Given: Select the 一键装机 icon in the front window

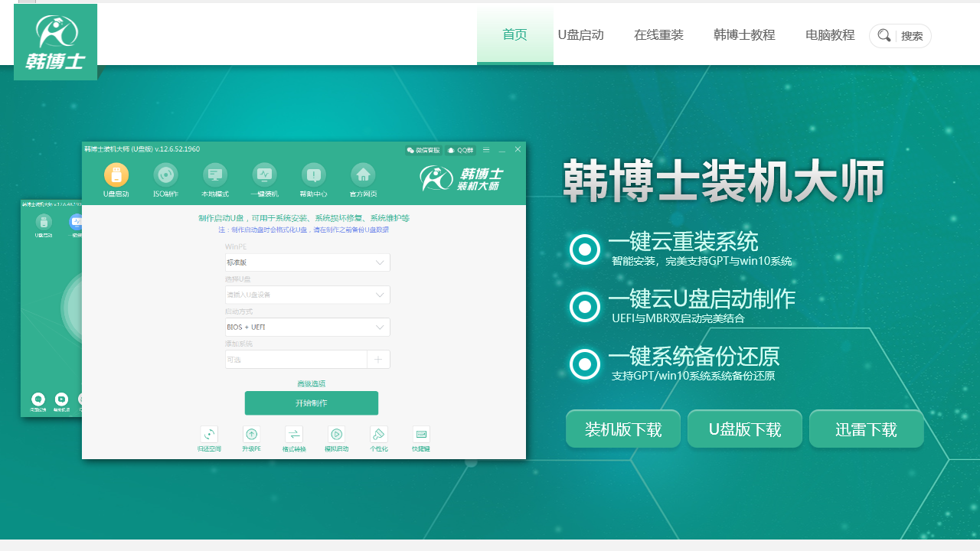Looking at the screenshot, I should [264, 175].
